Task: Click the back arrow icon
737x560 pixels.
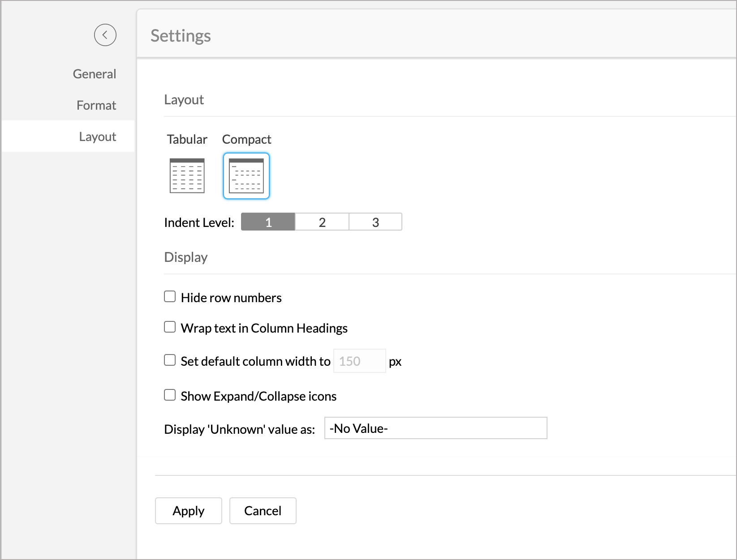Action: pos(105,35)
